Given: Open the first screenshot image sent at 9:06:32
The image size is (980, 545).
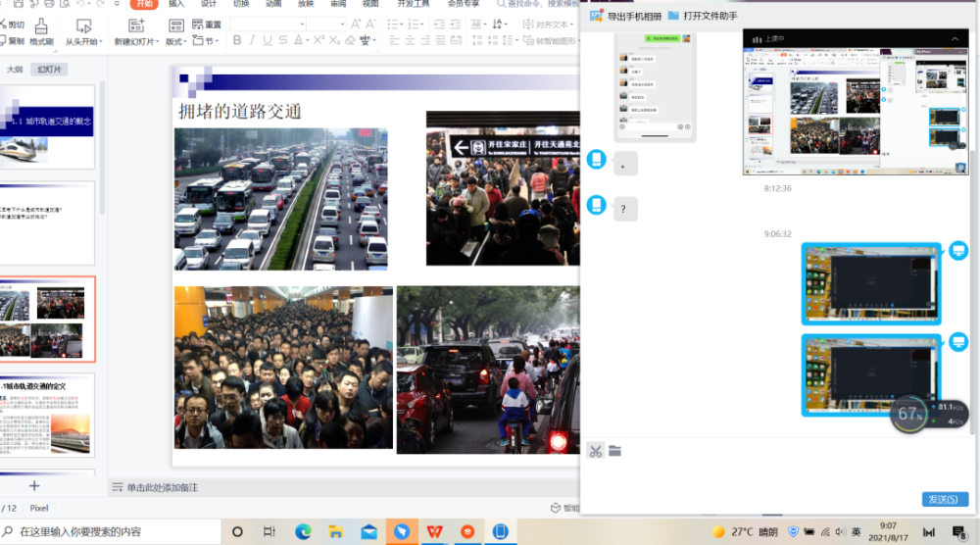Looking at the screenshot, I should [x=871, y=283].
